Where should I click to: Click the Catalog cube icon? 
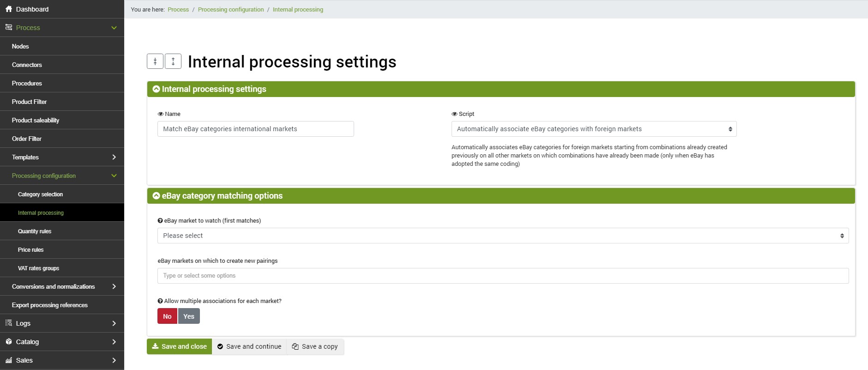9,341
